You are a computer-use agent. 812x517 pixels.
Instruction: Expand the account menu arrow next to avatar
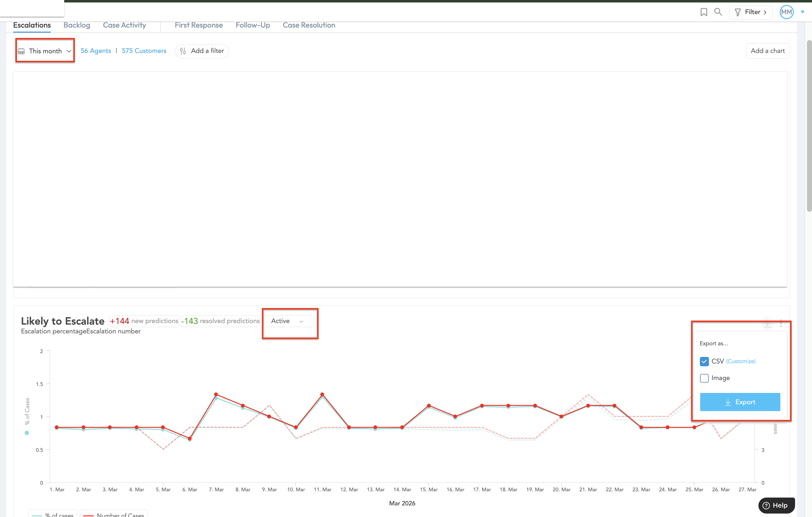(803, 12)
